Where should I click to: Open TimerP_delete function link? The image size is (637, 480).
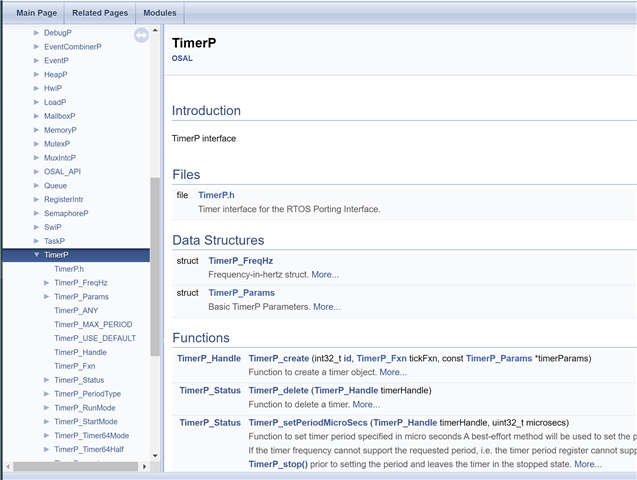point(279,390)
